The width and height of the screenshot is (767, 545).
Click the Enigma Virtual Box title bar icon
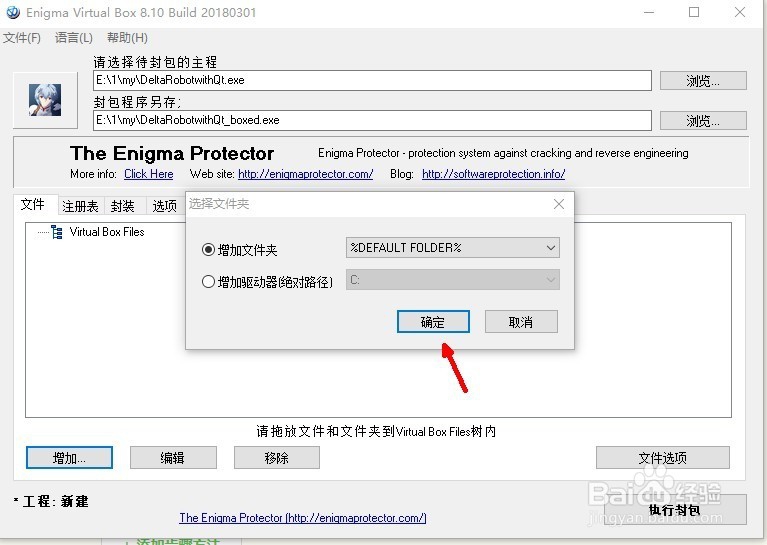[13, 12]
